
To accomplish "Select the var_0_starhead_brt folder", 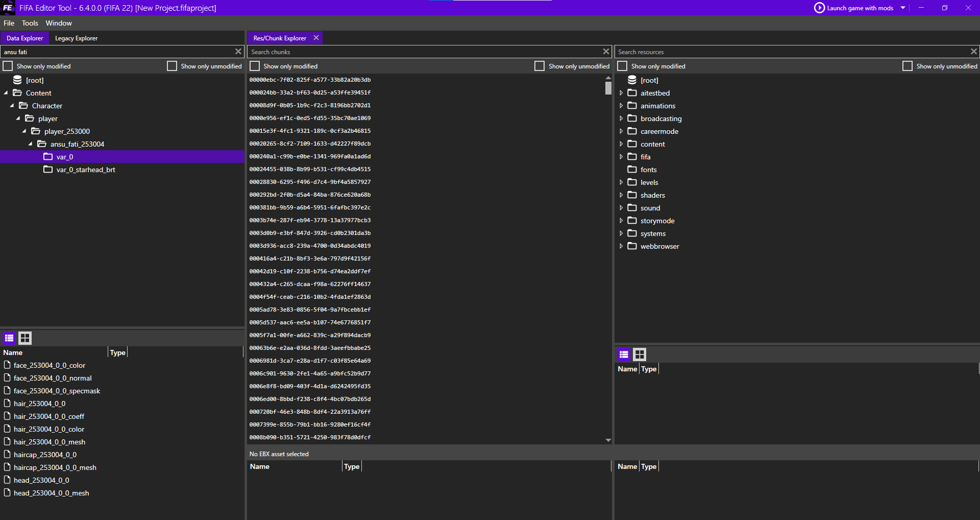I will (x=86, y=169).
